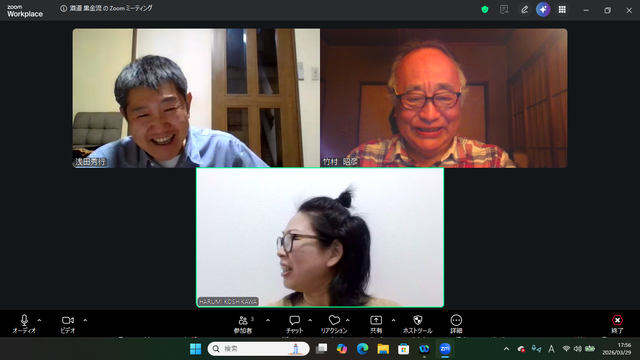The width and height of the screenshot is (640, 360).
Task: Show meeting info icon beside title
Action: [x=64, y=8]
